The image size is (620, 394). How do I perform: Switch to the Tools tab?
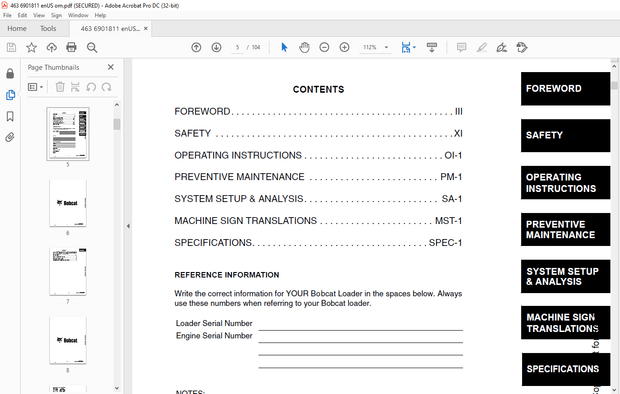[x=48, y=28]
